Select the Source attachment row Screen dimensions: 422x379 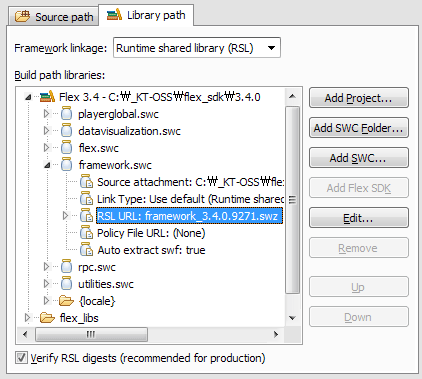tap(190, 182)
